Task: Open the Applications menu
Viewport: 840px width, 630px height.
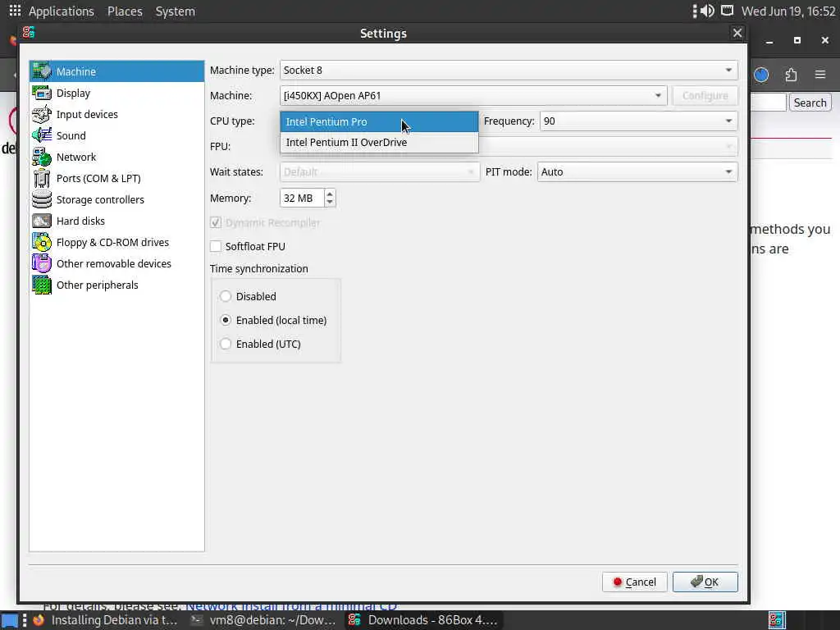Action: (x=61, y=11)
